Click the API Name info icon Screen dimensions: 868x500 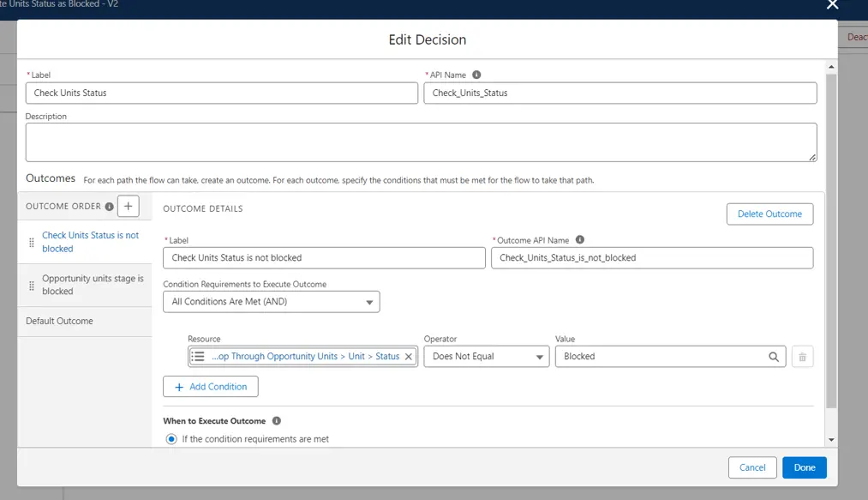pos(476,75)
